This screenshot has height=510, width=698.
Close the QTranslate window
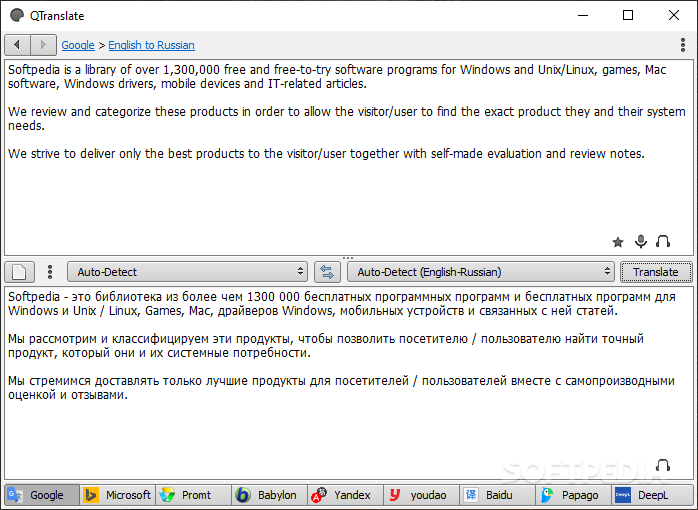[674, 15]
